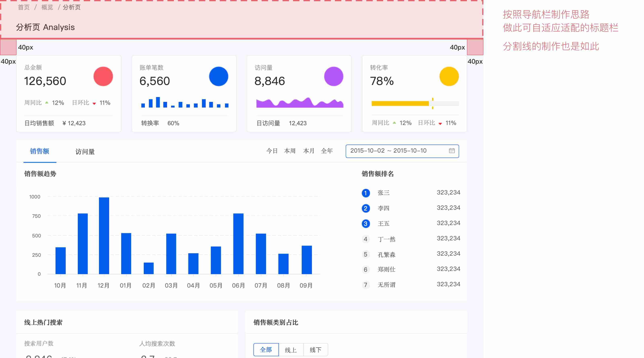This screenshot has height=358, width=644.
Task: Switch to the 访问量 tab
Action: pos(85,152)
